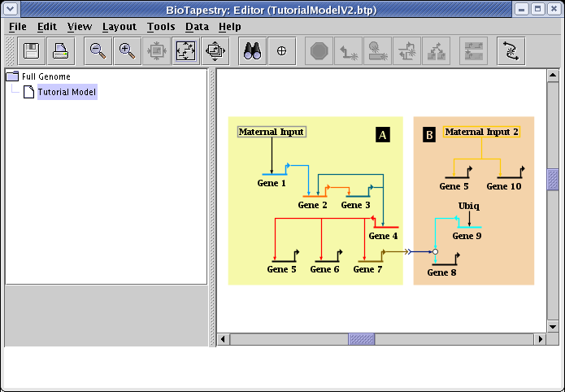
Task: Click the vertical scrollbar down arrow
Action: coord(553,326)
